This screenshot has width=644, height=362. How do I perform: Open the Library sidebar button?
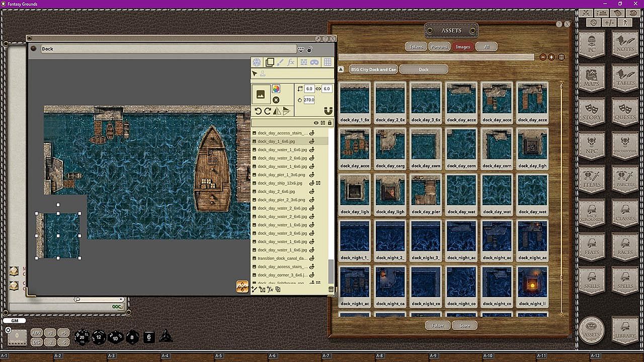coord(625,330)
